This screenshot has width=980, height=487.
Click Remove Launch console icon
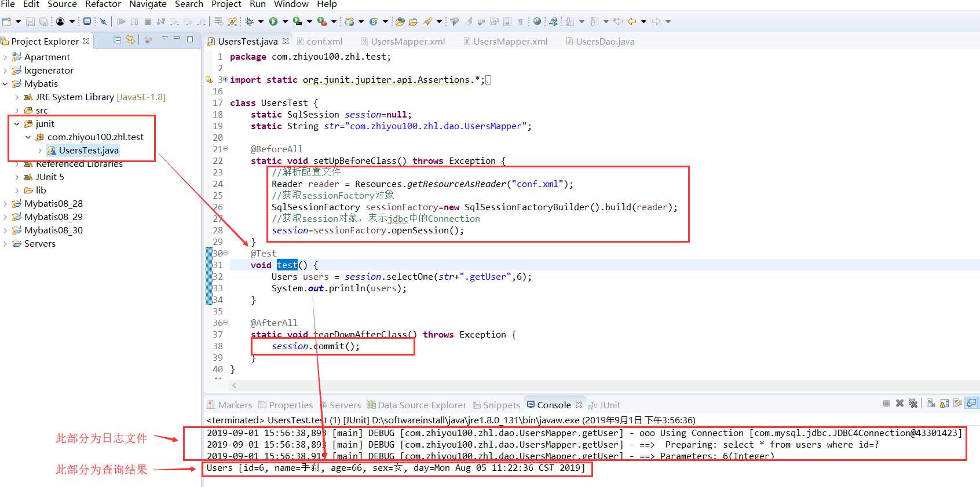[x=899, y=403]
